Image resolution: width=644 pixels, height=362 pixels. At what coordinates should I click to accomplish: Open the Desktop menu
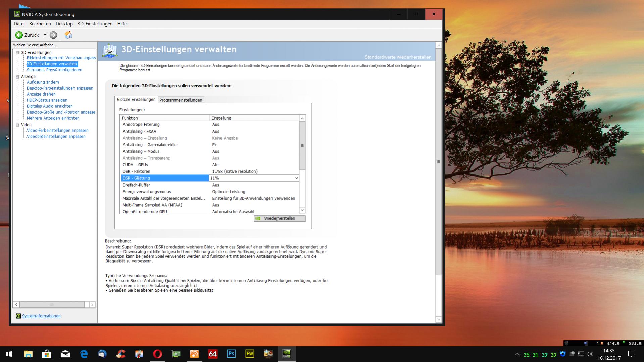(64, 24)
